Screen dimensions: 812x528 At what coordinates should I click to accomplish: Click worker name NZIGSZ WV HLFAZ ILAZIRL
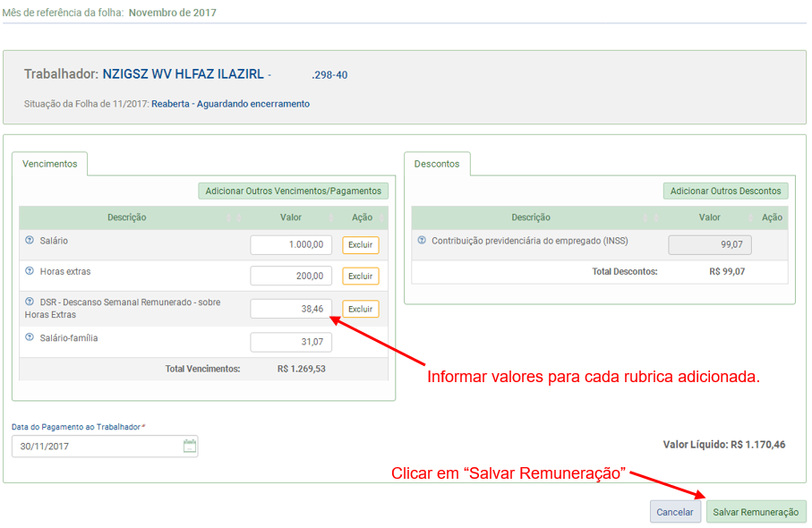pyautogui.click(x=184, y=74)
